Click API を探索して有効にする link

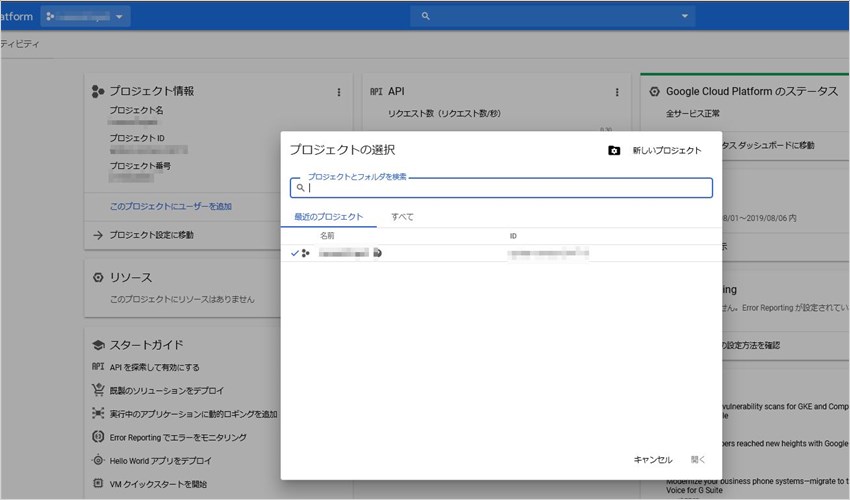tap(154, 368)
